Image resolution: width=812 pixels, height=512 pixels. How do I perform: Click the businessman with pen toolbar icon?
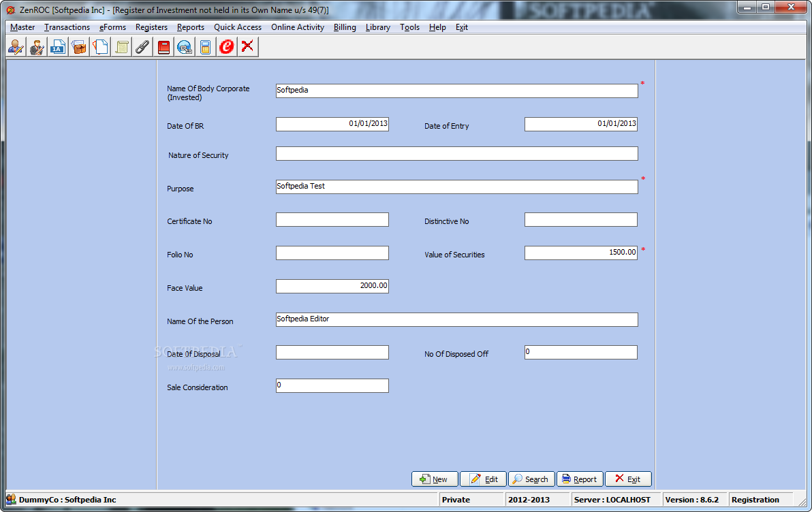click(x=37, y=47)
